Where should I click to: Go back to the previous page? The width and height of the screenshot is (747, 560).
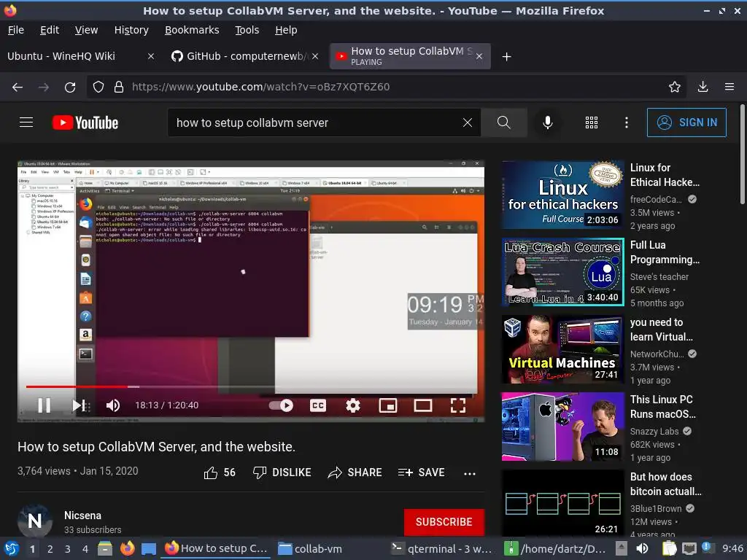[18, 87]
